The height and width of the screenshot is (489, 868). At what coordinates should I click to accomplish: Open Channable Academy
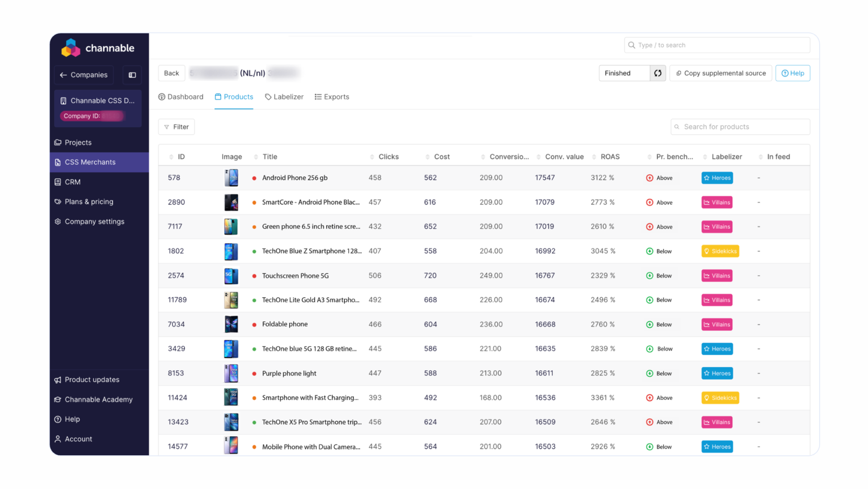click(99, 399)
